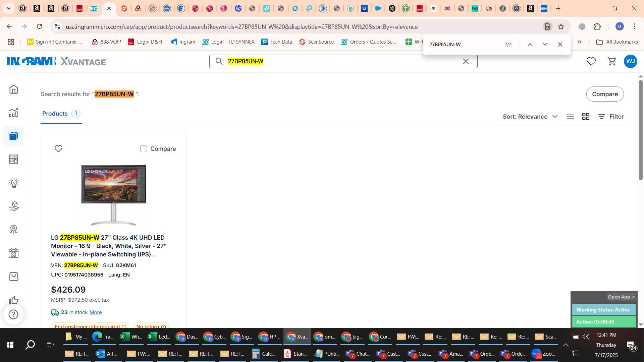The width and height of the screenshot is (644, 362).
Task: Click the page vertical scrollbar thumb
Action: point(641,130)
